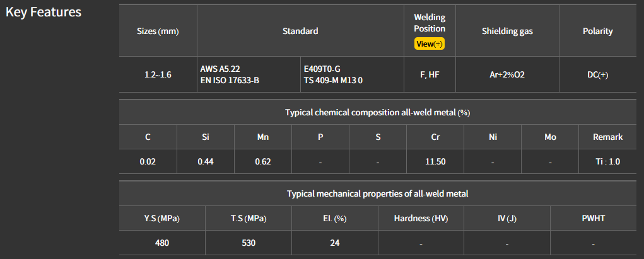Select the EN ISO 17633-B standard text
This screenshot has width=644, height=259.
(x=230, y=80)
